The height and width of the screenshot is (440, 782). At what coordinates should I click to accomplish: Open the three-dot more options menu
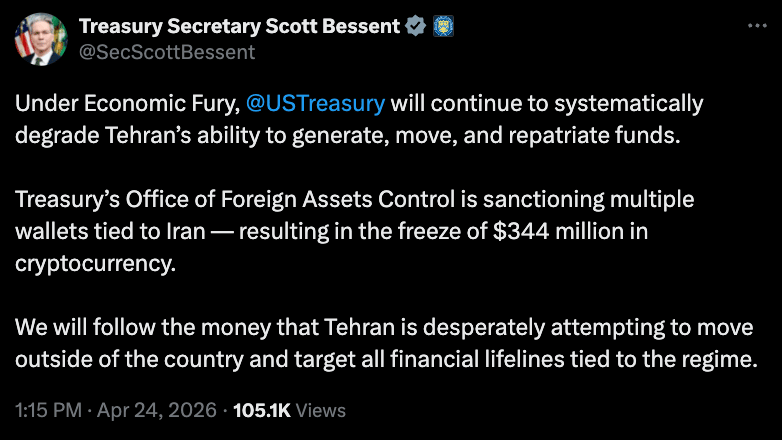(757, 26)
